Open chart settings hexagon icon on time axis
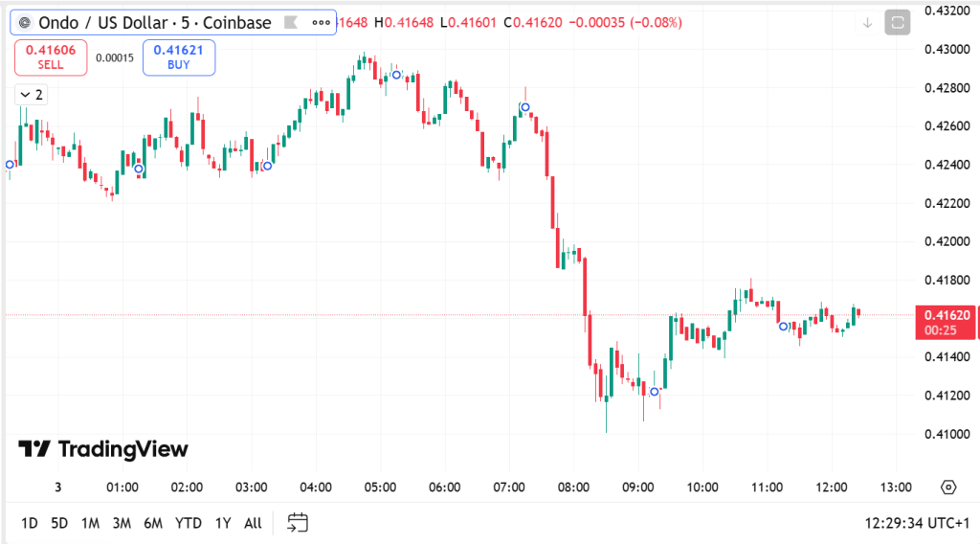The image size is (980, 544). [948, 487]
